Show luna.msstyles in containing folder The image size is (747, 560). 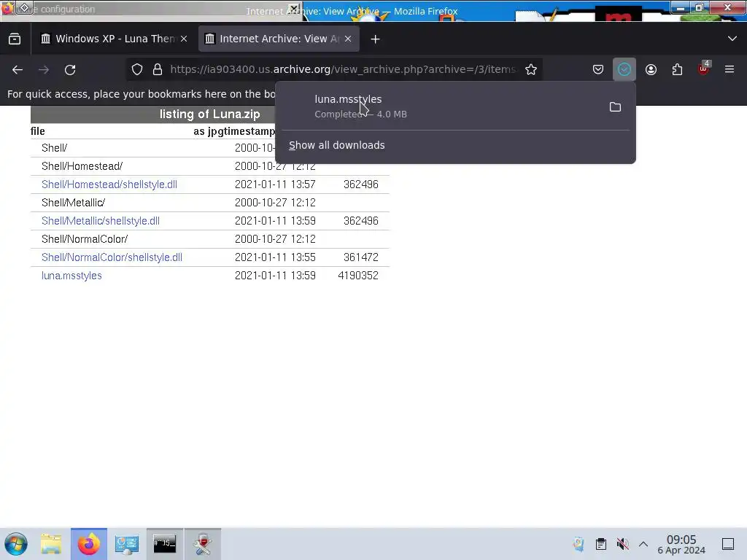[615, 107]
